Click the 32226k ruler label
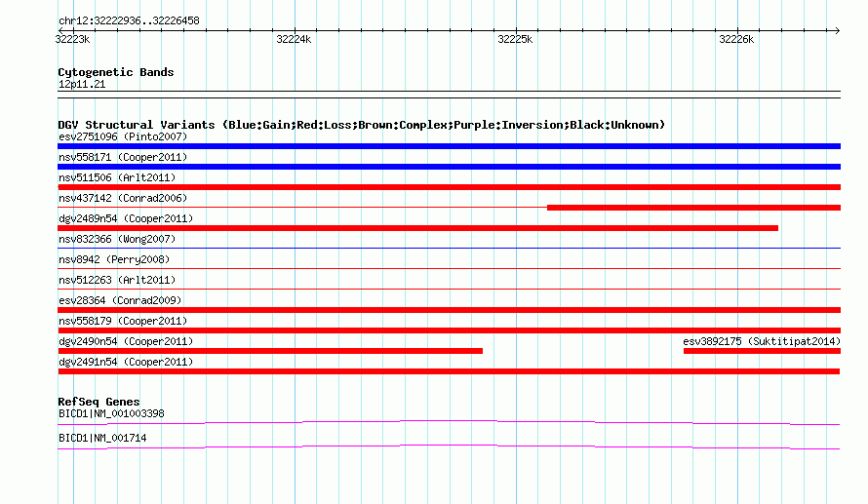 coord(736,39)
